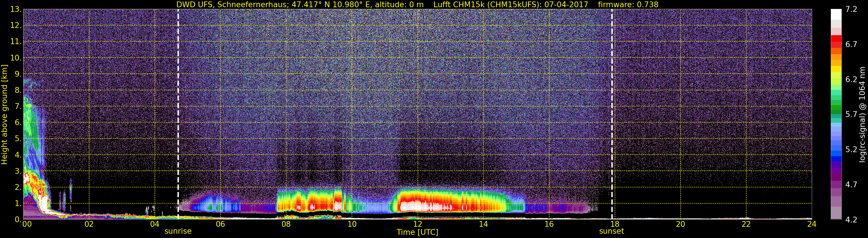This screenshot has height=238, width=868.
Task: Click the height-axis tick '7.'
Action: click(x=18, y=107)
